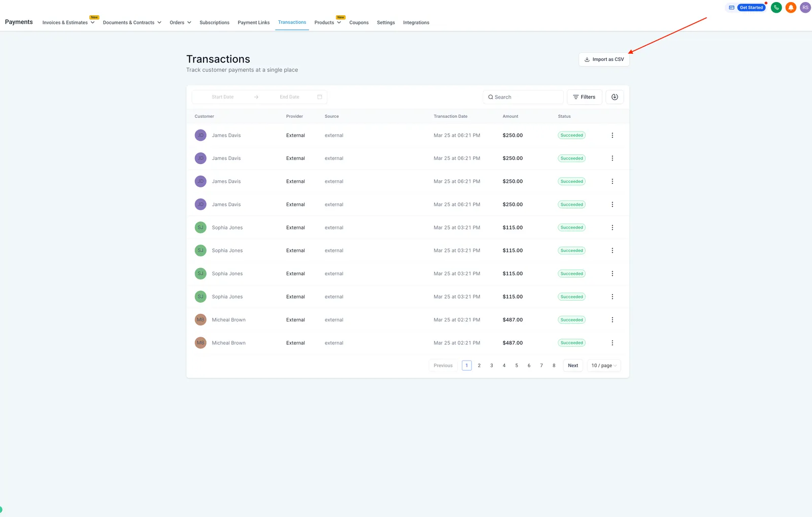Image resolution: width=812 pixels, height=517 pixels.
Task: Switch to the Subscriptions tab
Action: (x=214, y=22)
